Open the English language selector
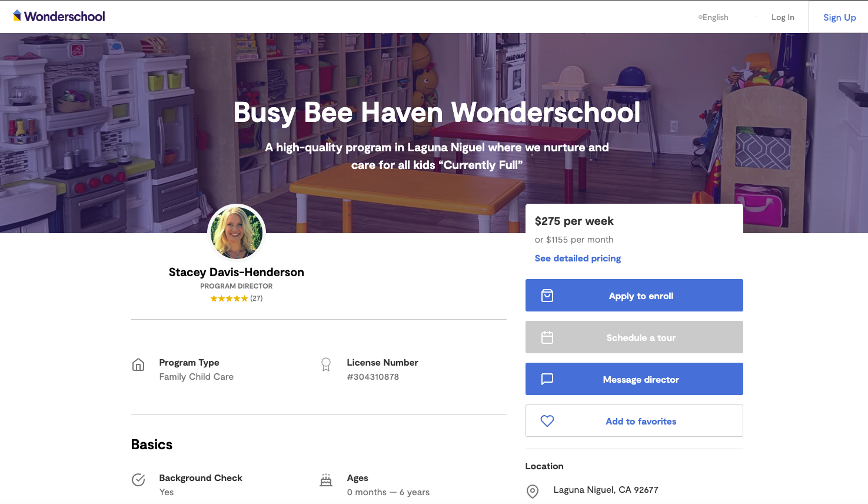Image resolution: width=868 pixels, height=504 pixels. point(713,17)
